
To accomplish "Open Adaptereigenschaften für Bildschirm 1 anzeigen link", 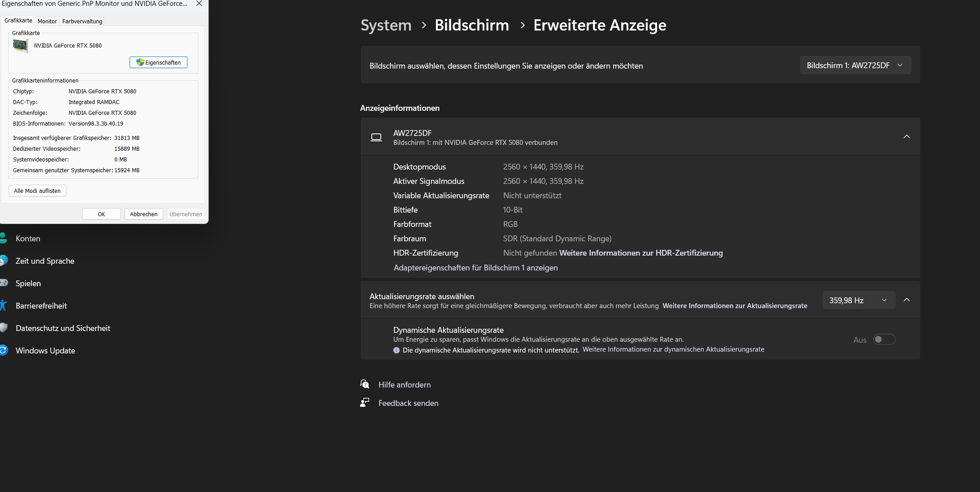I will (x=475, y=268).
